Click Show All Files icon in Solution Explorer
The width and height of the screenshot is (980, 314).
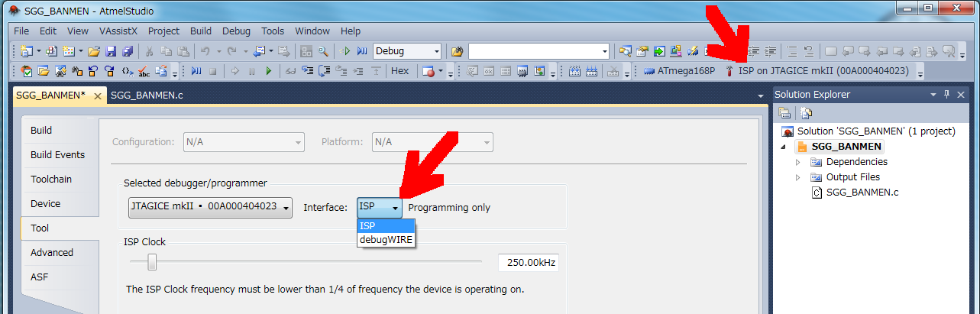pos(806,112)
